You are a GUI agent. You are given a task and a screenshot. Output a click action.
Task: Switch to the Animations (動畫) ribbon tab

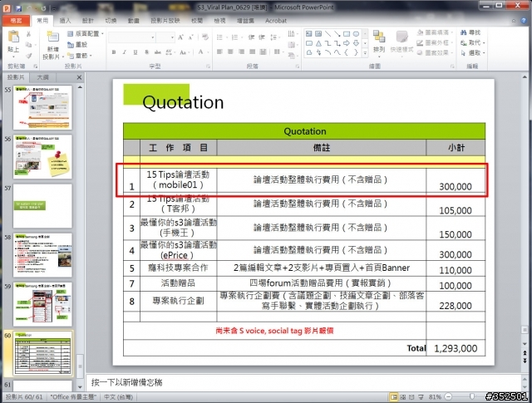133,21
